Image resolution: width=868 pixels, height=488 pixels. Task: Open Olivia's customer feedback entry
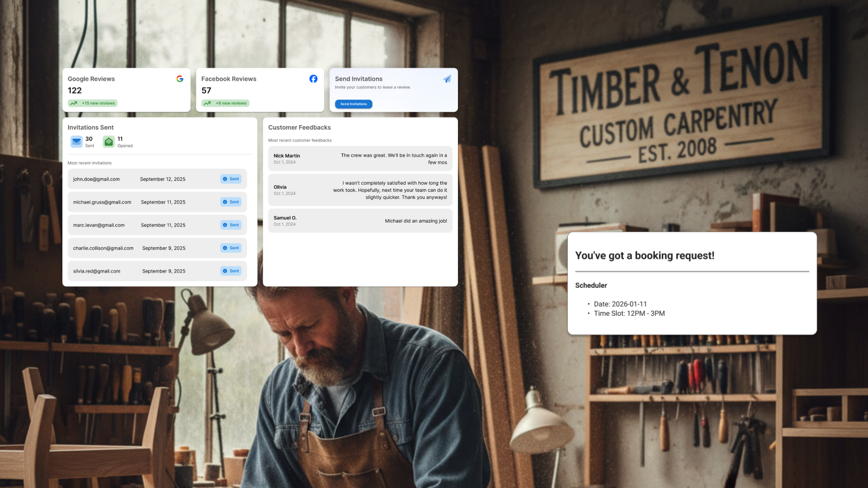[x=360, y=190]
